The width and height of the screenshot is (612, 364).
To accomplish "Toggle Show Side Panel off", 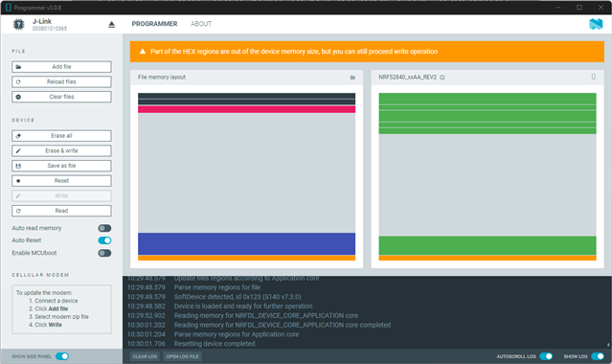I will (62, 356).
